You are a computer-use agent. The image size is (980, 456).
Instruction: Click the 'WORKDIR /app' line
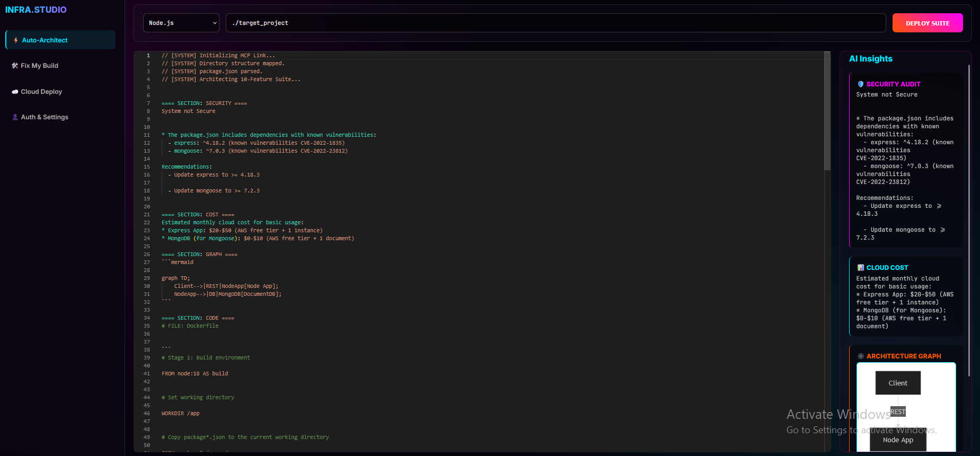[180, 413]
